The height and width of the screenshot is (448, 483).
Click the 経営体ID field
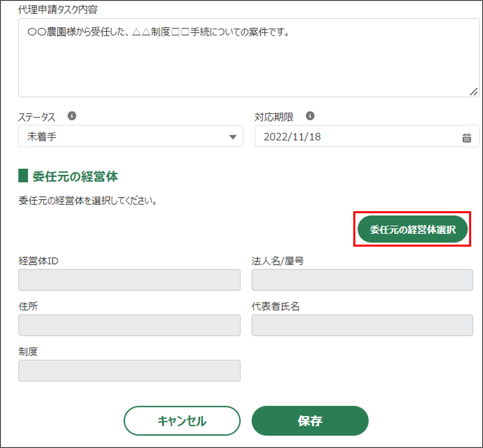(129, 280)
